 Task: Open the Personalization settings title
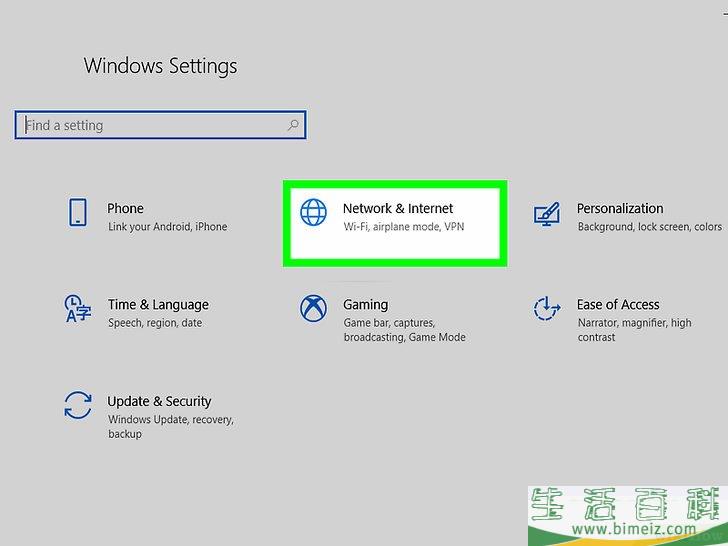click(x=620, y=208)
